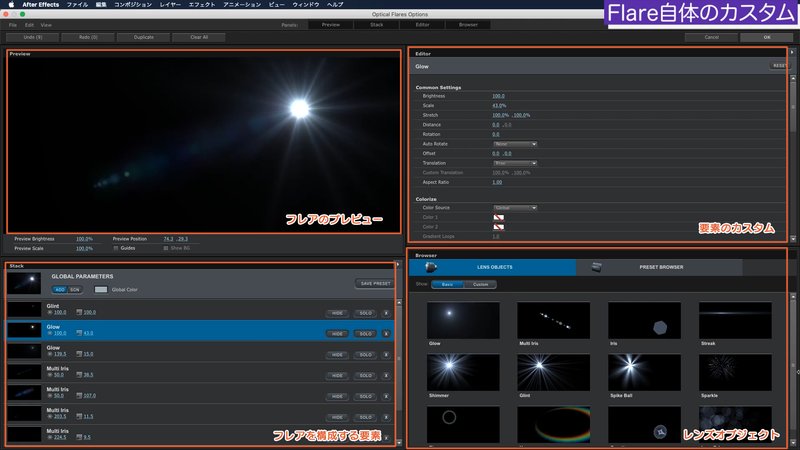Screen dimensions: 800x450
Task: Remove the Glint element with X
Action: pyautogui.click(x=386, y=313)
